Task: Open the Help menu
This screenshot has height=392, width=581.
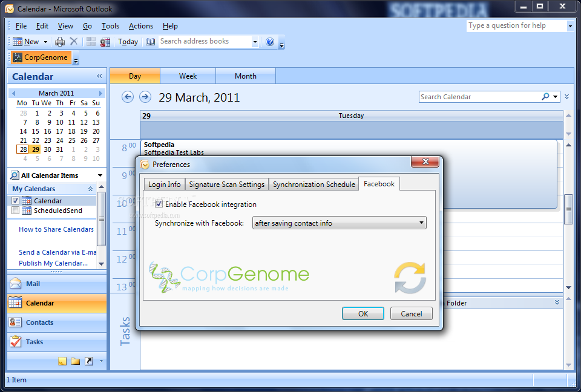Action: (x=170, y=26)
